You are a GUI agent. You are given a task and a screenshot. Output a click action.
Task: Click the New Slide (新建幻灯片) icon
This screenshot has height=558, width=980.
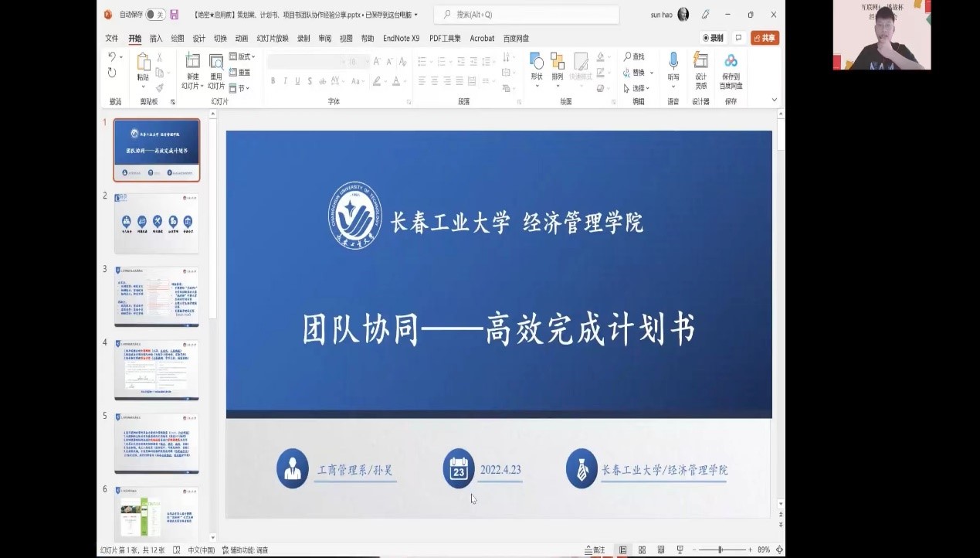click(x=192, y=62)
